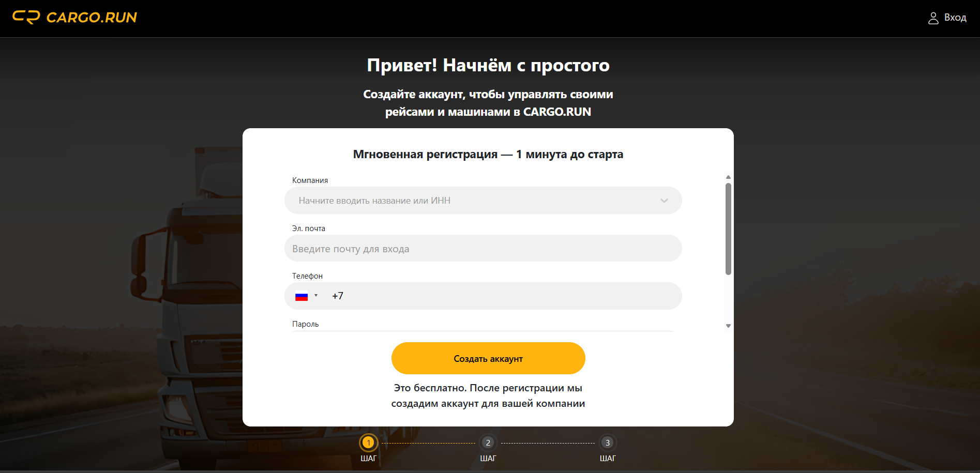Click the CARGO.RUN logo
Viewport: 980px width, 473px height.
pyautogui.click(x=74, y=18)
